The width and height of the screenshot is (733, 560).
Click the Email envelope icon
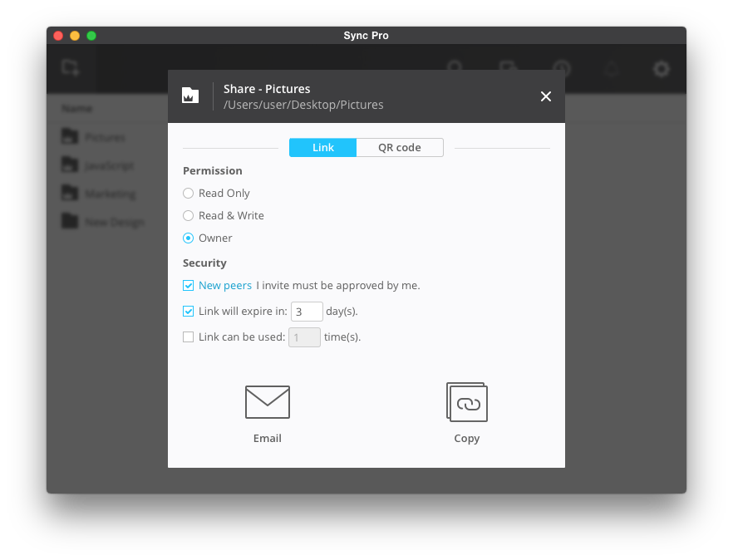point(268,402)
